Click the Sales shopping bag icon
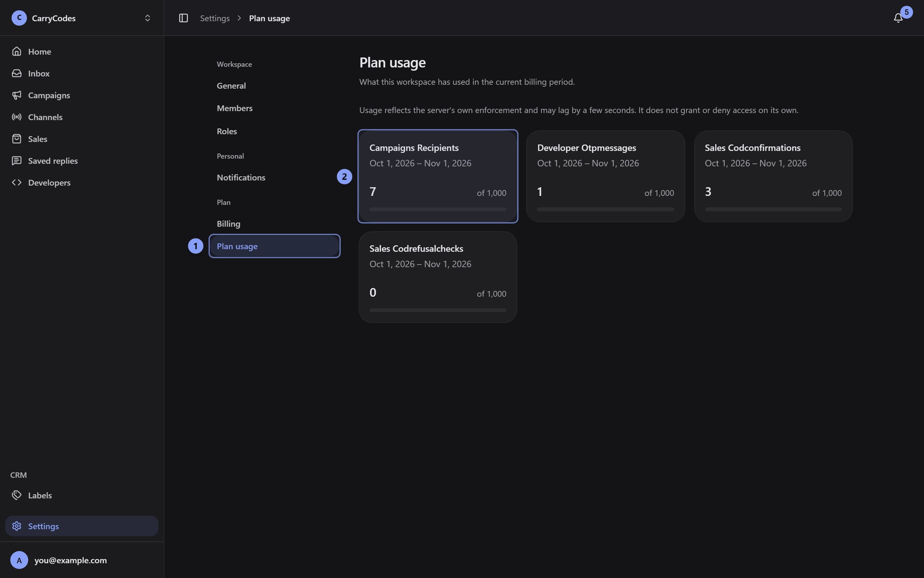Screen dimensions: 924x578 pos(16,139)
